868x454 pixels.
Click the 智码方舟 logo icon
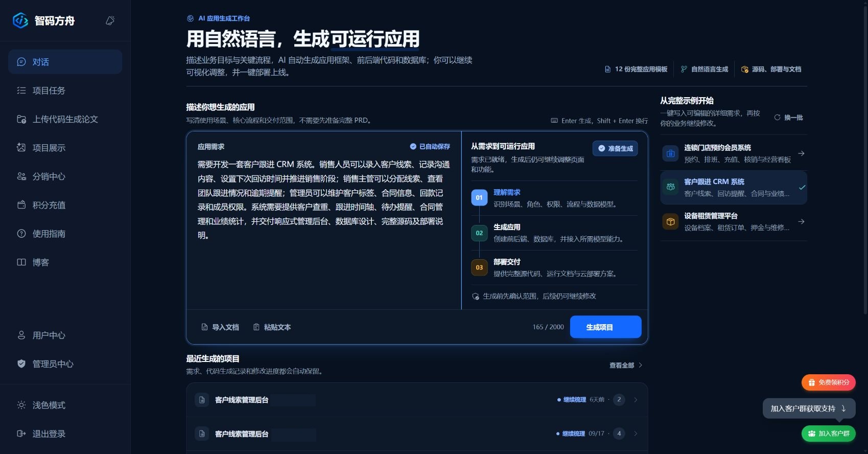pos(20,20)
